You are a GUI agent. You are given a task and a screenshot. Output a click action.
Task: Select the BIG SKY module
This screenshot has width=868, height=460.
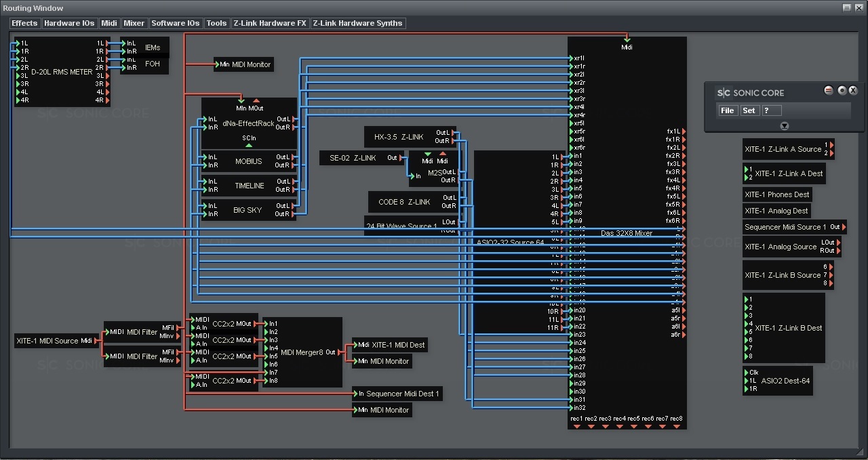pos(248,210)
